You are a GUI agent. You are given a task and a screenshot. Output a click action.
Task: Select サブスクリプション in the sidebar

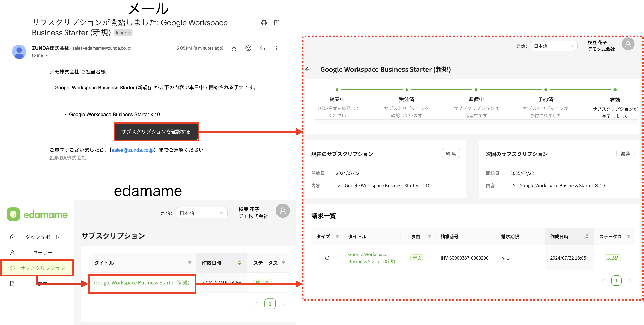[x=37, y=268]
